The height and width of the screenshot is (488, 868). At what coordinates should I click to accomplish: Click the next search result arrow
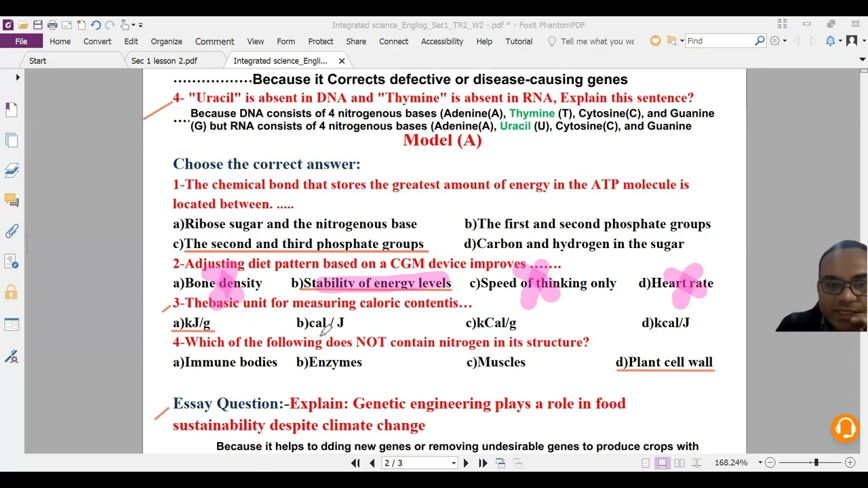coord(813,41)
